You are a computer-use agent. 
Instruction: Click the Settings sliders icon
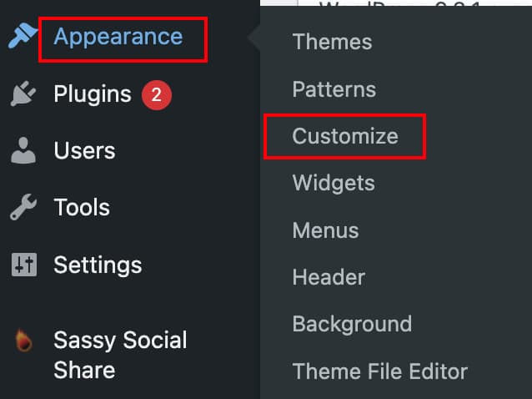23,265
